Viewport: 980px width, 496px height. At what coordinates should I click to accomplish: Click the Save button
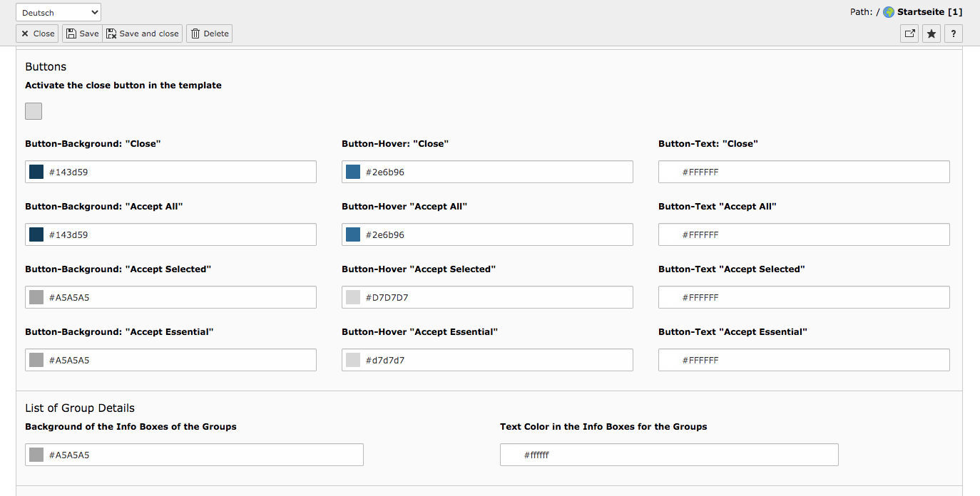[x=83, y=33]
